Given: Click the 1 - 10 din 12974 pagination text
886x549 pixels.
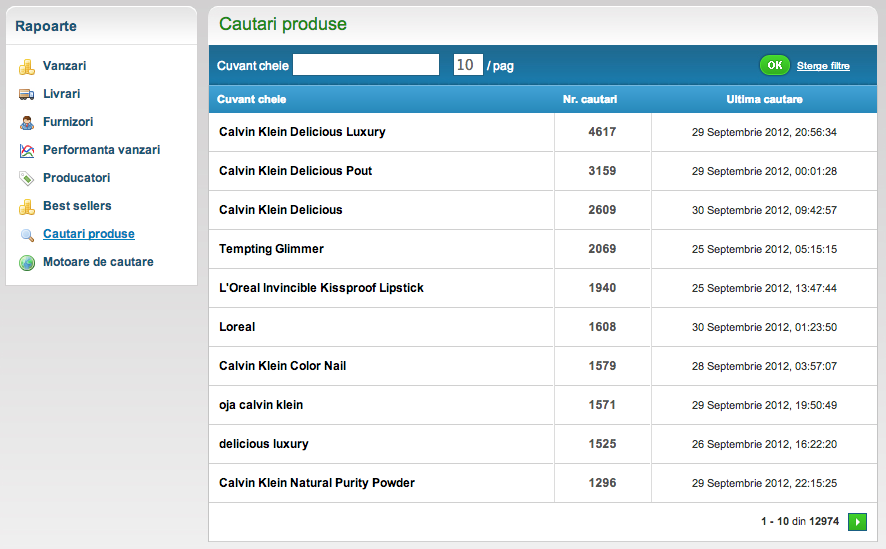Looking at the screenshot, I should click(x=800, y=521).
